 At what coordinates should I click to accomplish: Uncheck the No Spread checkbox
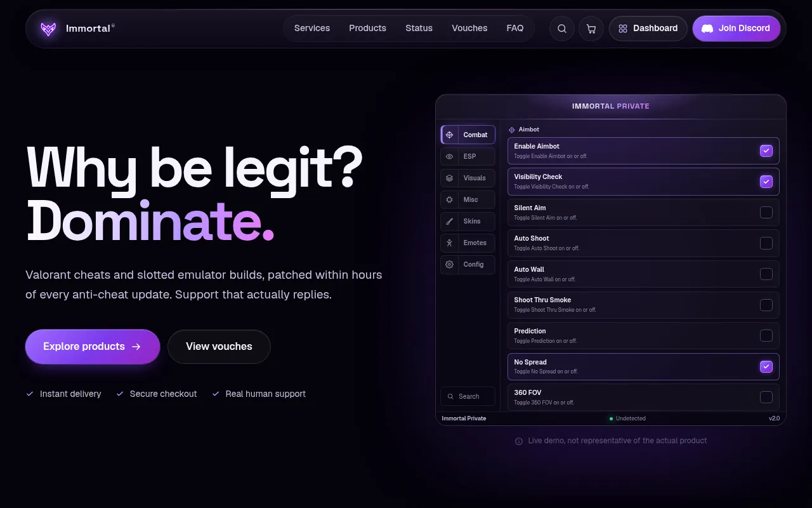click(766, 366)
